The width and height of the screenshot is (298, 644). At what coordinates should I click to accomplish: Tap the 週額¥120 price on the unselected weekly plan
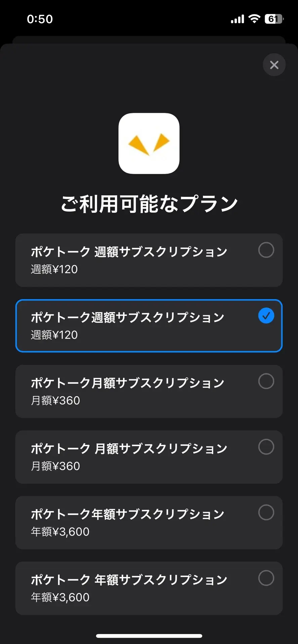(54, 269)
